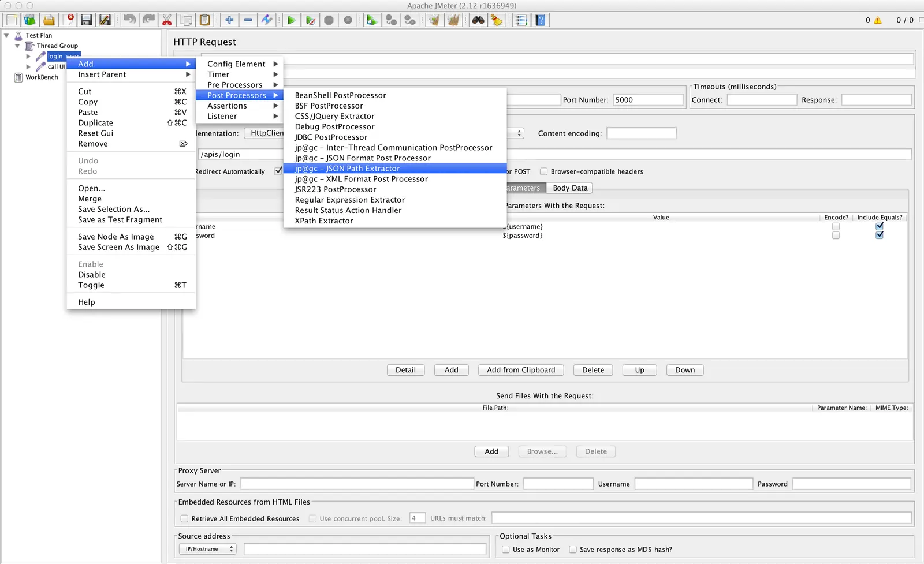924x564 pixels.
Task: Enable Retrieve All Embedded Resources
Action: [184, 518]
